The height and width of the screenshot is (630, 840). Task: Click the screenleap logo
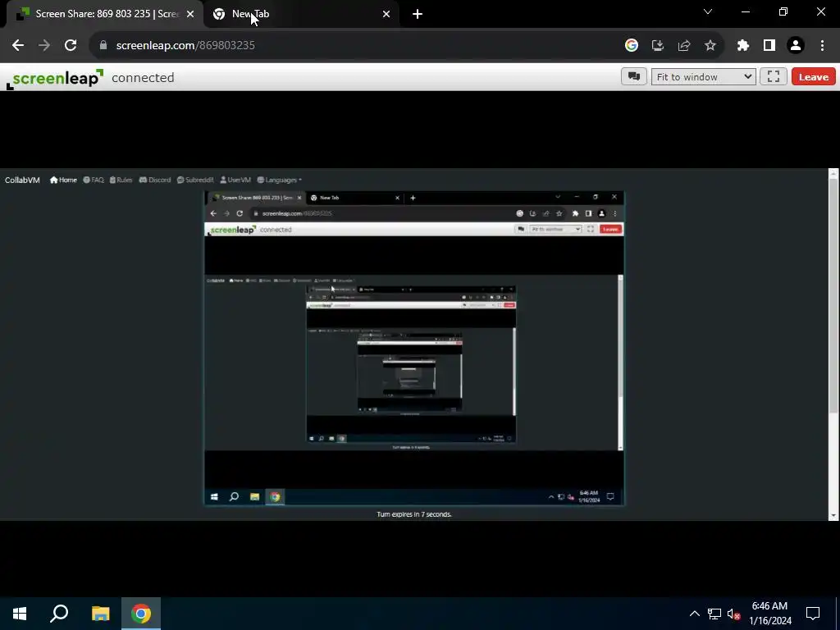click(55, 79)
